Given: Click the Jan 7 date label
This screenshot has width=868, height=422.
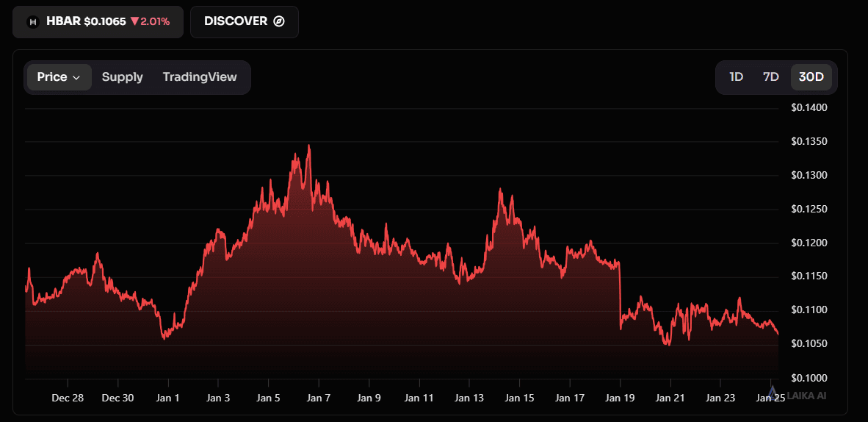Looking at the screenshot, I should point(319,398).
